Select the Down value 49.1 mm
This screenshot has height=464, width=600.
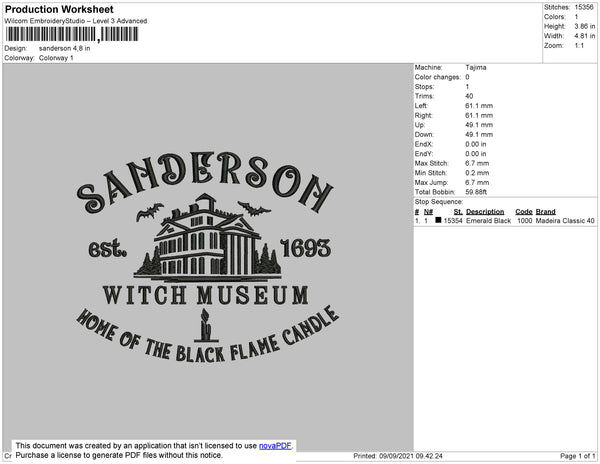pyautogui.click(x=479, y=134)
